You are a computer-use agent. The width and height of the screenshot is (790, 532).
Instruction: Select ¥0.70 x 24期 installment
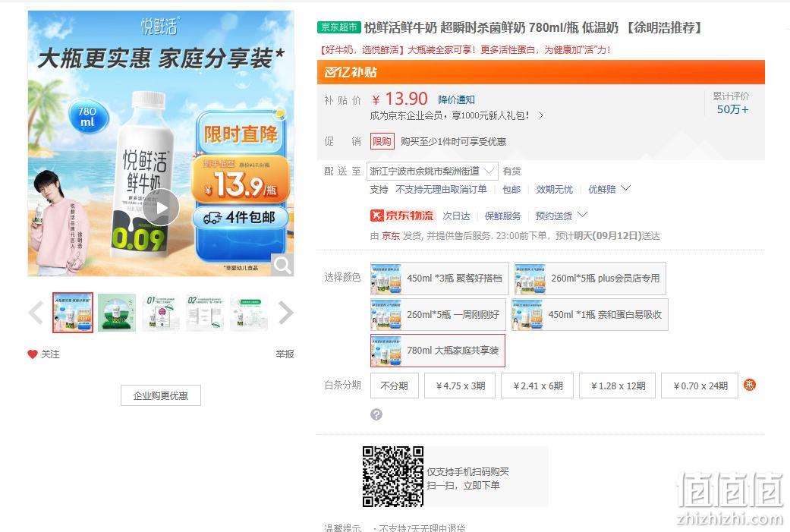pyautogui.click(x=700, y=386)
